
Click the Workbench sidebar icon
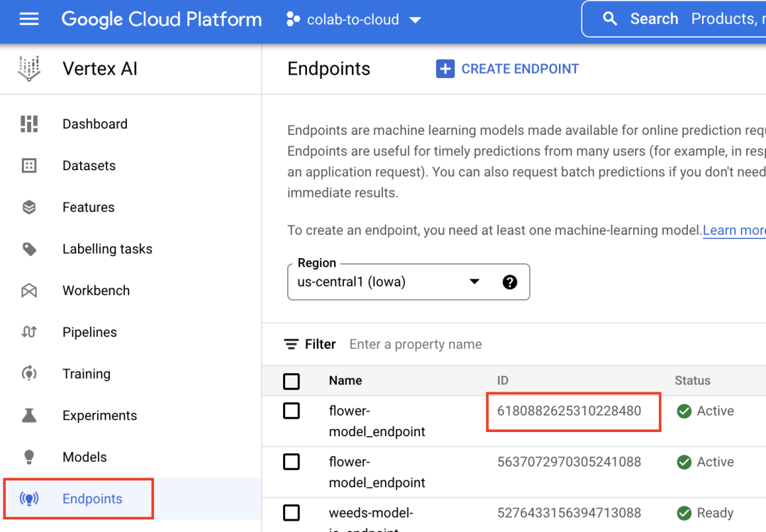[x=29, y=291]
